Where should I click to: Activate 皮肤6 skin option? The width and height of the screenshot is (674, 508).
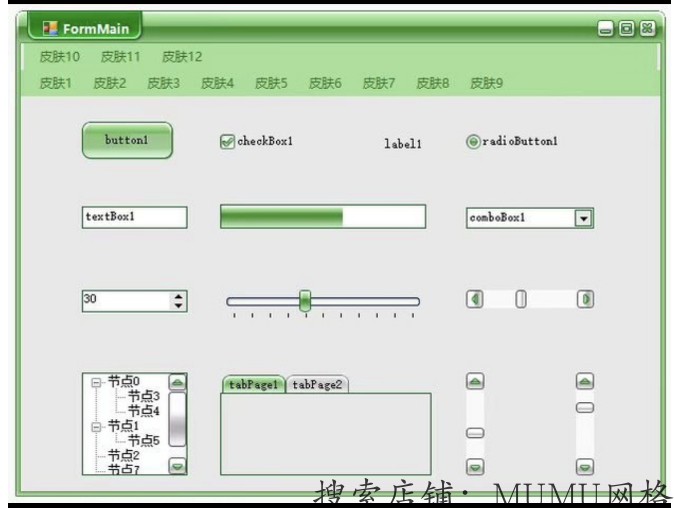click(x=325, y=83)
